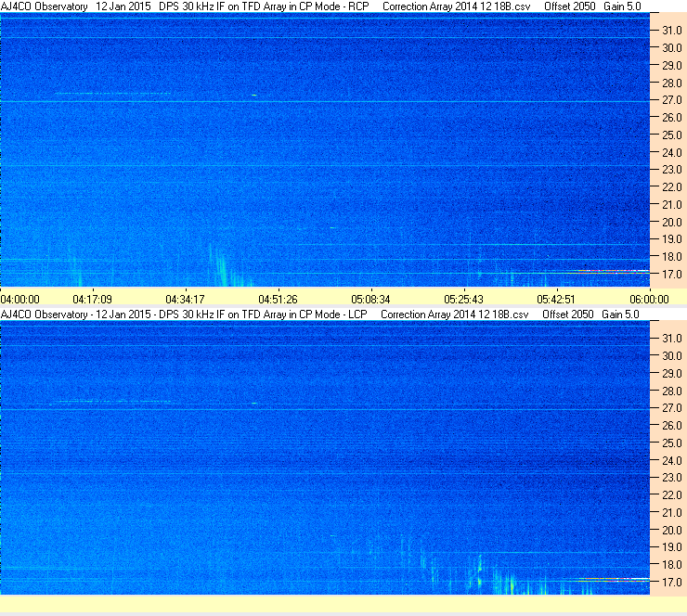
Task: Select the 05:42:51 time label
Action: point(556,300)
